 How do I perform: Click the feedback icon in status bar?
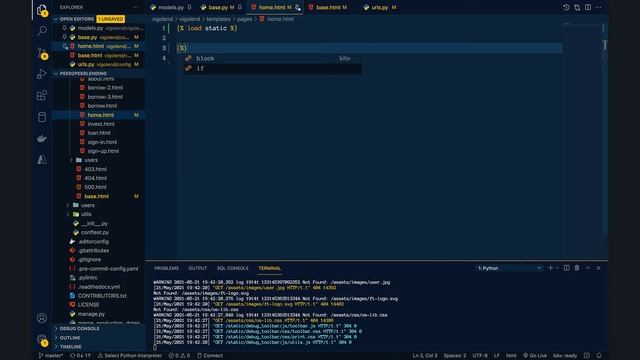tap(587, 356)
